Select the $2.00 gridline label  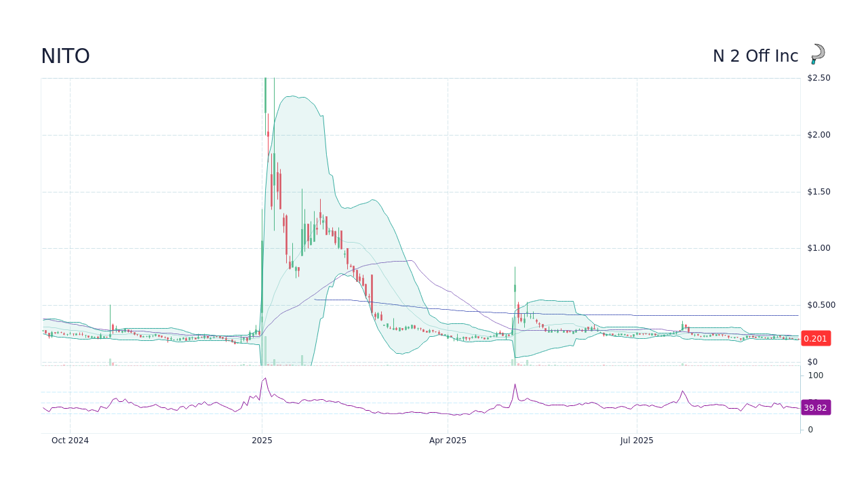pos(820,134)
